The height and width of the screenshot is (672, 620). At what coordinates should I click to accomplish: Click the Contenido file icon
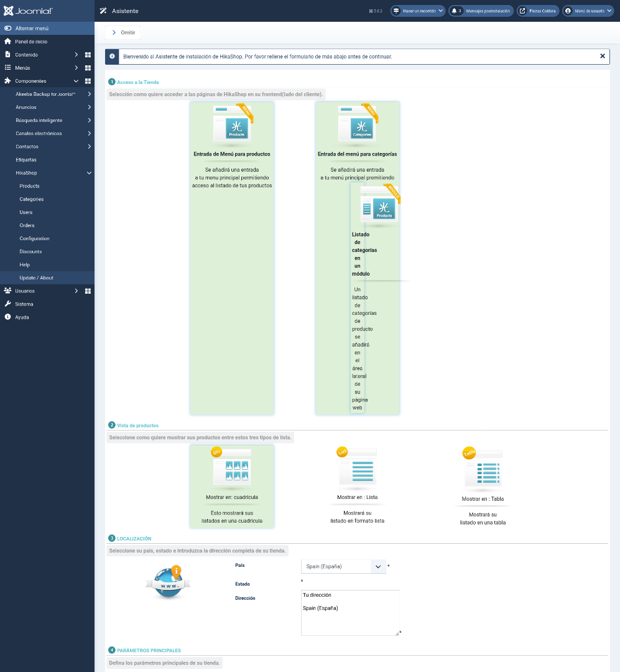click(x=7, y=54)
